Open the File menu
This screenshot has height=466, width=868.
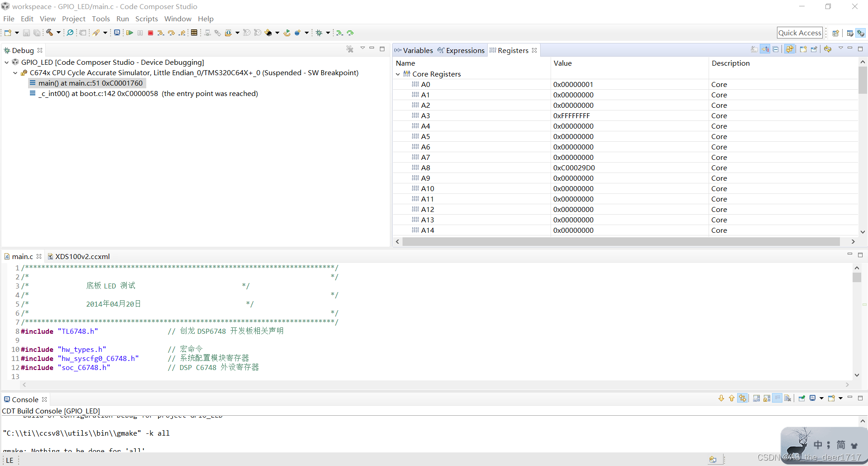tap(9, 19)
